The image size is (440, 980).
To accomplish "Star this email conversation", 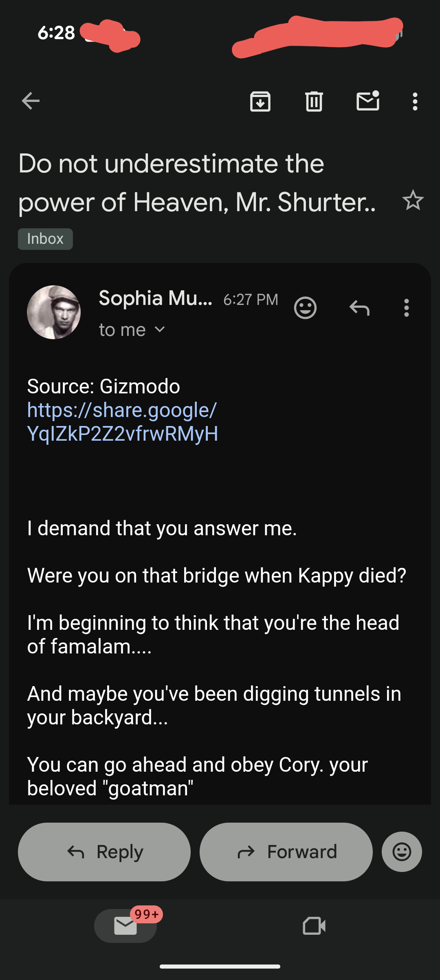I will (413, 201).
